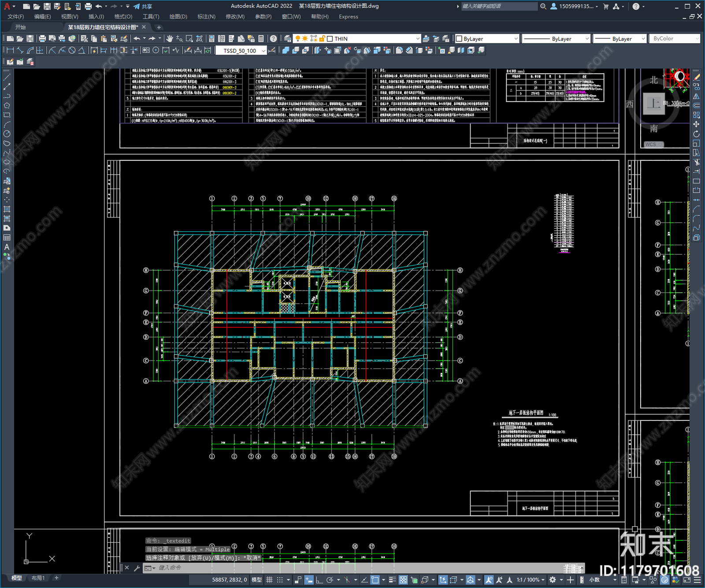Image resolution: width=705 pixels, height=588 pixels.
Task: Select the Diameter dimension tool
Action: pos(72,50)
